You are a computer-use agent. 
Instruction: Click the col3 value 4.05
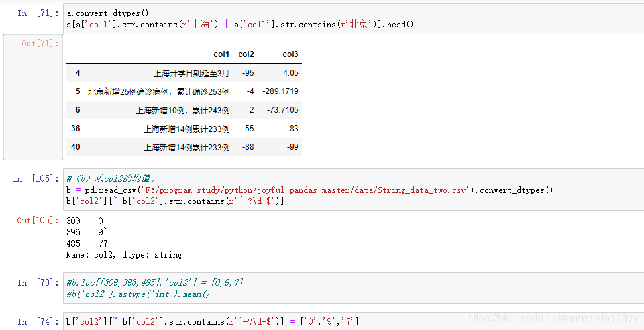point(290,73)
